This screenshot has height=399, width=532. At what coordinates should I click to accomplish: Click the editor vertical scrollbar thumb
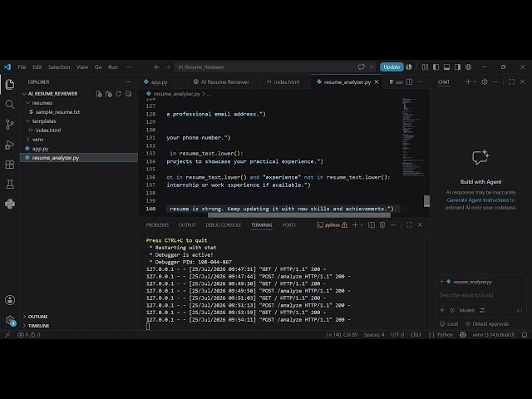click(x=426, y=201)
